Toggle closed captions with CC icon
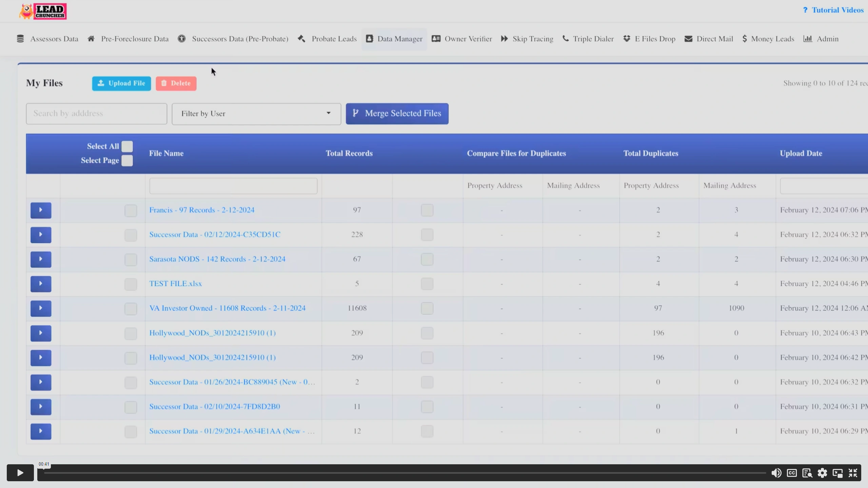The width and height of the screenshot is (868, 488). (x=792, y=473)
